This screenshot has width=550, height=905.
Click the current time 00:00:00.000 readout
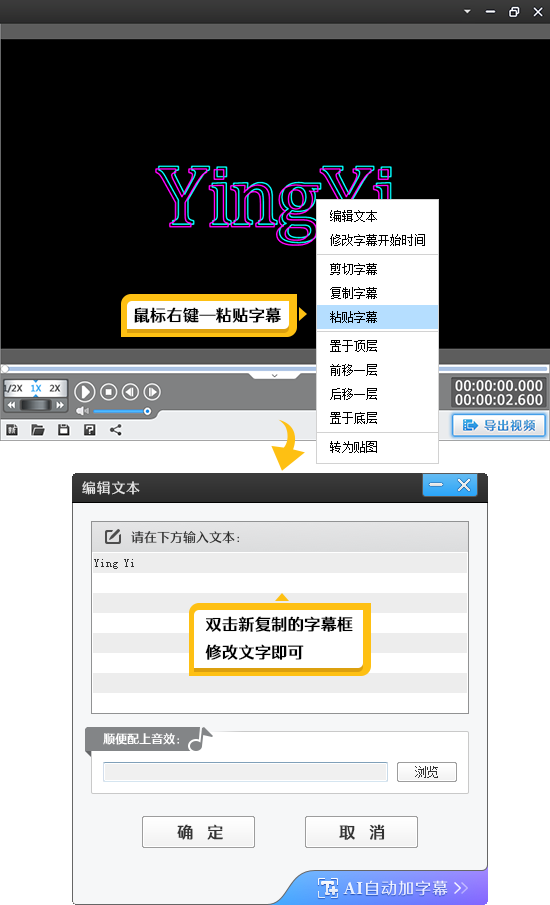click(499, 386)
